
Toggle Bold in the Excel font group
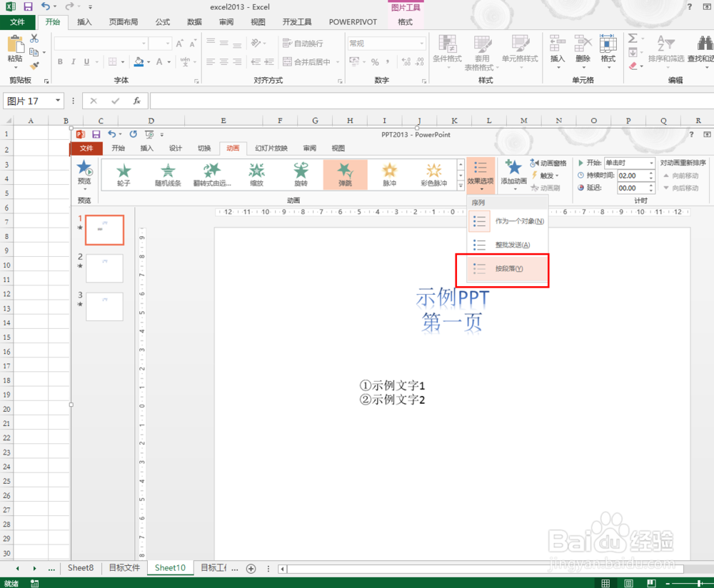(60, 61)
